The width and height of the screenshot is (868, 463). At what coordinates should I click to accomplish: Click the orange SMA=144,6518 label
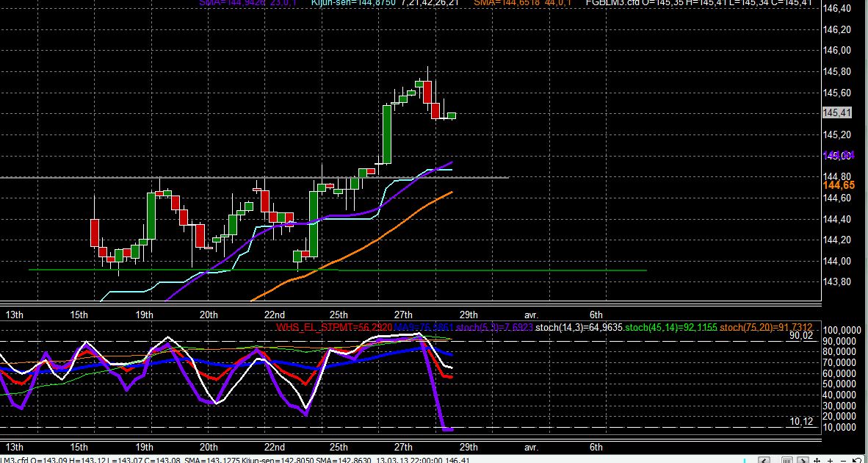click(507, 3)
